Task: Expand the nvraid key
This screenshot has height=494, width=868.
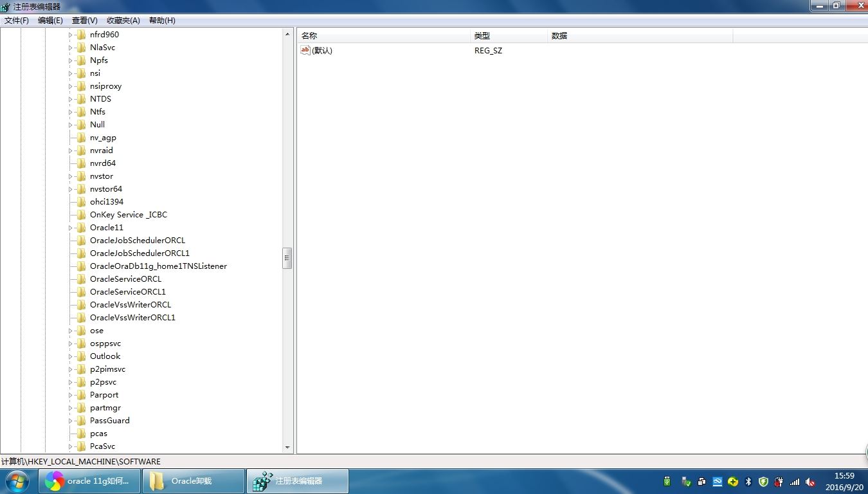Action: pos(71,151)
